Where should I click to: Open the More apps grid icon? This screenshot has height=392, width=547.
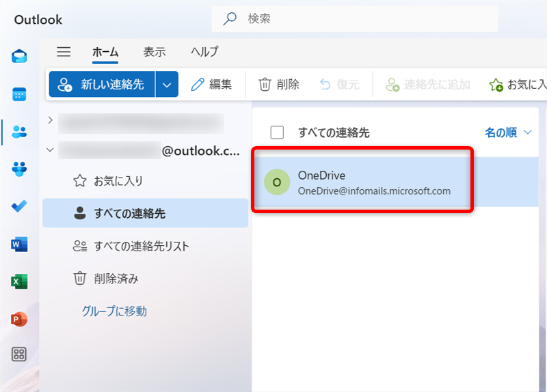(20, 354)
